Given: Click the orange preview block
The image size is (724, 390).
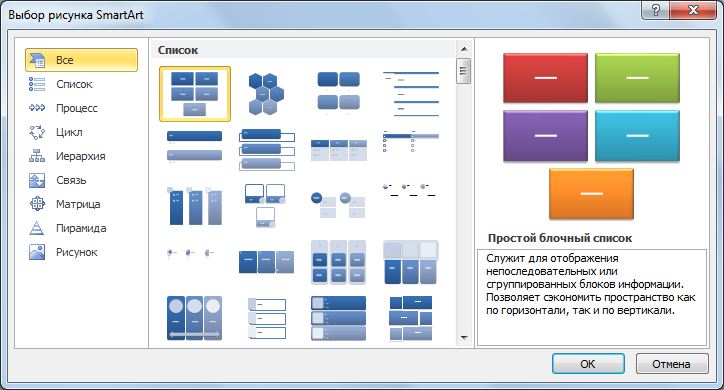Looking at the screenshot, I should (591, 193).
